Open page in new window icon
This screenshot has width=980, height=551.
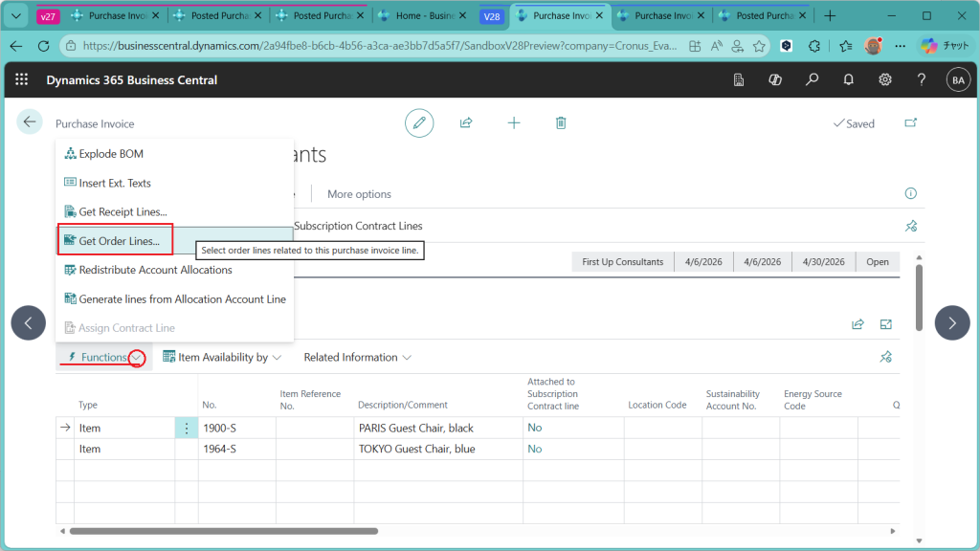910,123
